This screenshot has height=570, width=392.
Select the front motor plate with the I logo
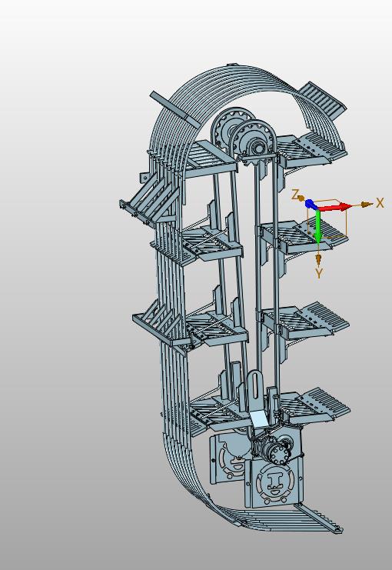click(274, 482)
